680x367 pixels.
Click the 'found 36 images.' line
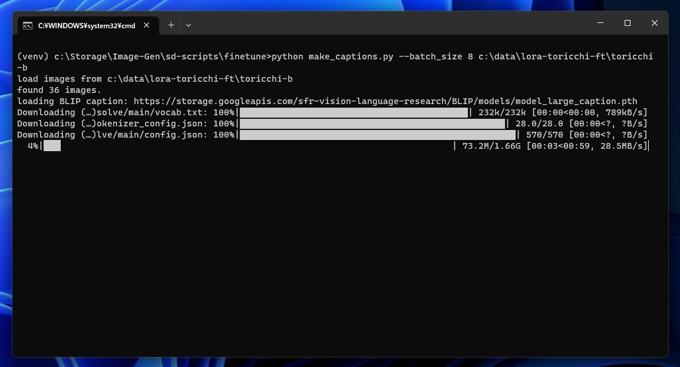point(59,90)
